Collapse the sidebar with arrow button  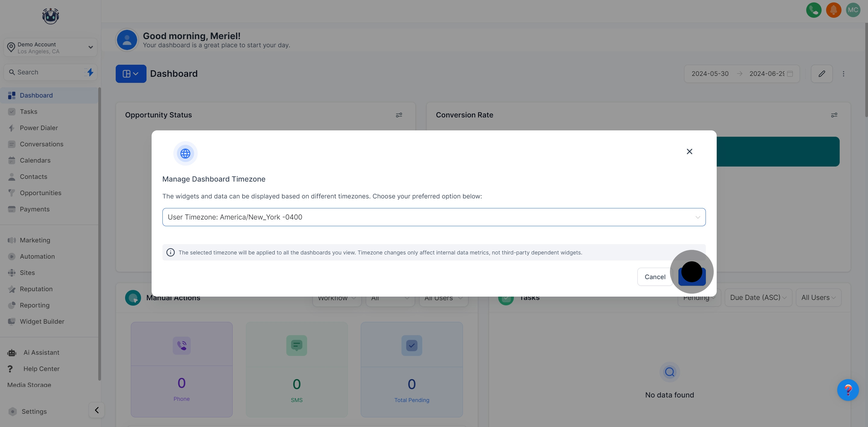(97, 410)
